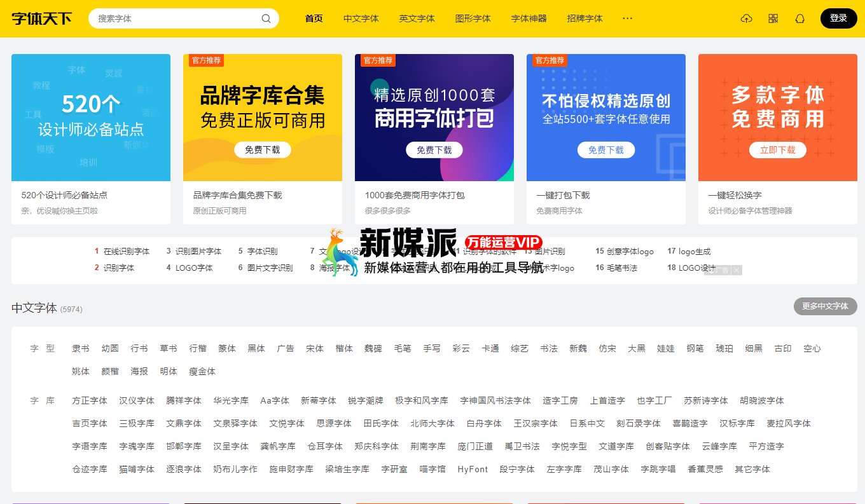This screenshot has width=865, height=504.
Task: Select the 卡通 font style
Action: click(490, 348)
